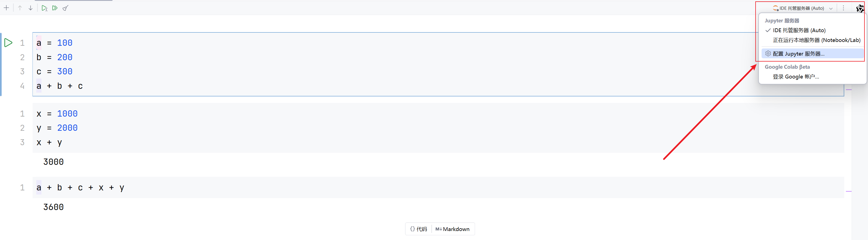Click 登录 Google 帐户... menu item
The width and height of the screenshot is (868, 240).
click(x=796, y=77)
